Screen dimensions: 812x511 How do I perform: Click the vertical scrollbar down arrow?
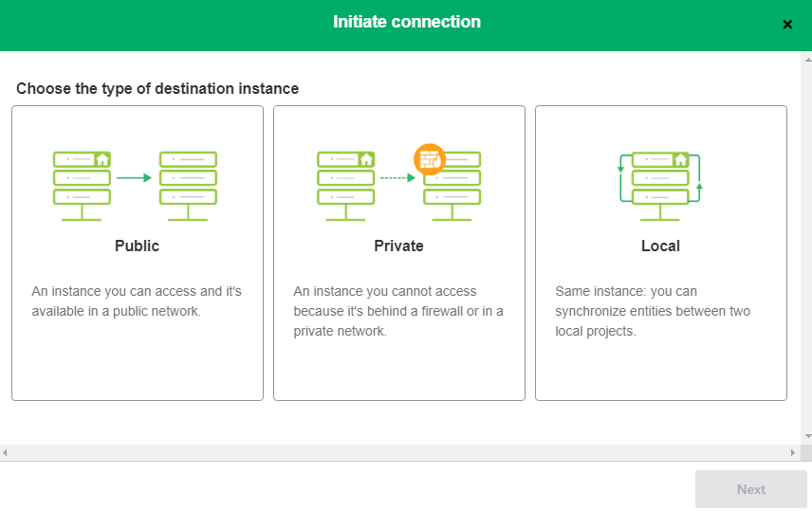point(808,436)
